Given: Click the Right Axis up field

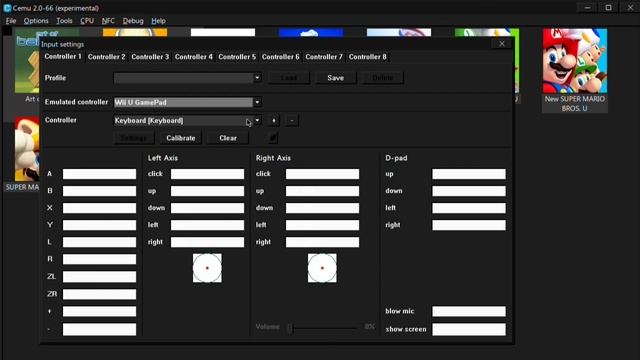Looking at the screenshot, I should 322,191.
